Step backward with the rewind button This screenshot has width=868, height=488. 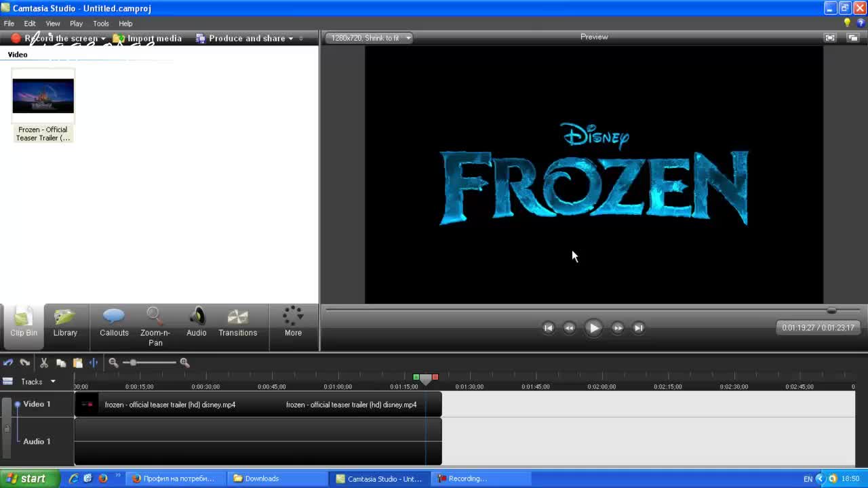pyautogui.click(x=569, y=328)
